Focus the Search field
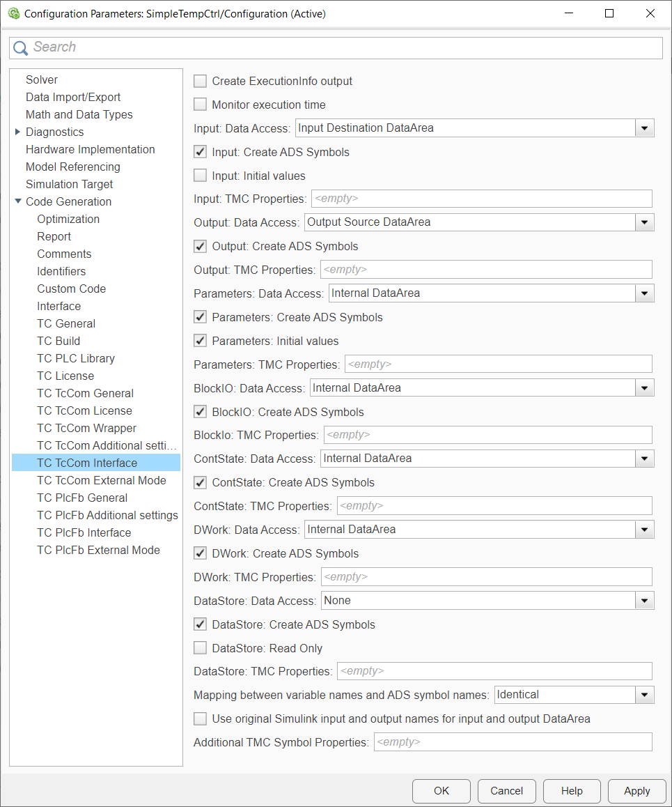Viewport: 672px width, 807px height. (336, 48)
